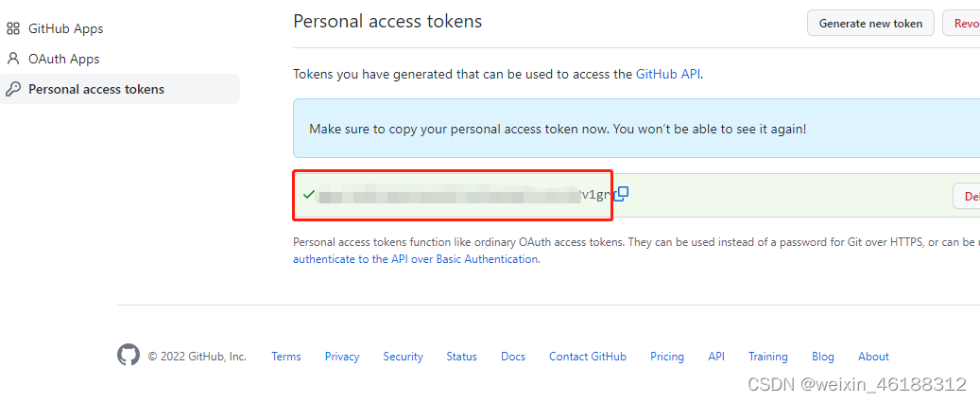The image size is (980, 402).
Task: Open the Training footer link
Action: tap(767, 357)
